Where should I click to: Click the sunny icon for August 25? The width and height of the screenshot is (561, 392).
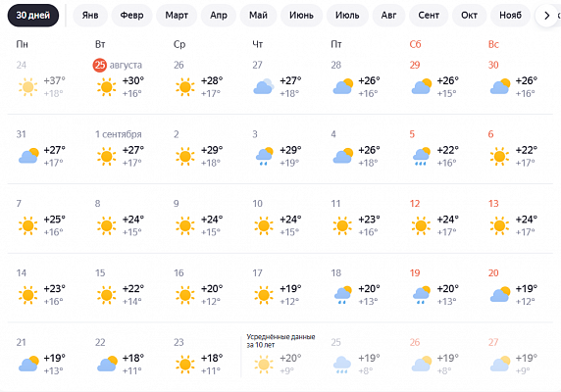(x=106, y=87)
